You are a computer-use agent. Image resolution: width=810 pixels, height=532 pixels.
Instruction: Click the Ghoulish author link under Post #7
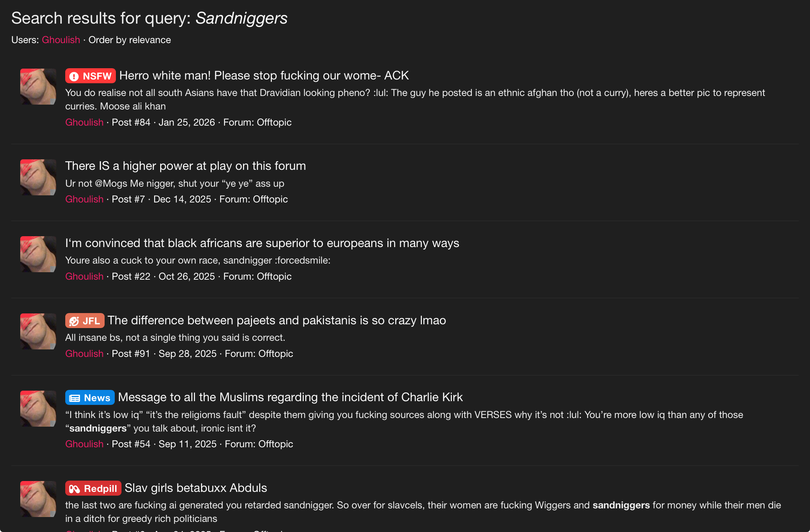click(84, 199)
